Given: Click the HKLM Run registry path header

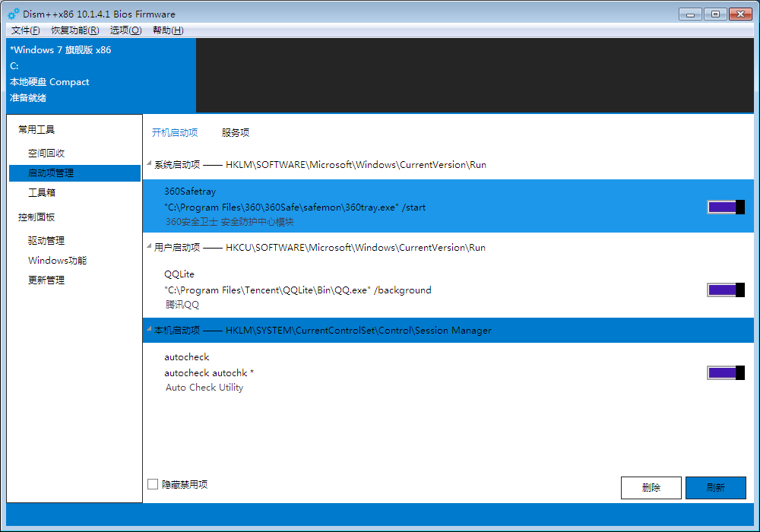Looking at the screenshot, I should (x=321, y=165).
